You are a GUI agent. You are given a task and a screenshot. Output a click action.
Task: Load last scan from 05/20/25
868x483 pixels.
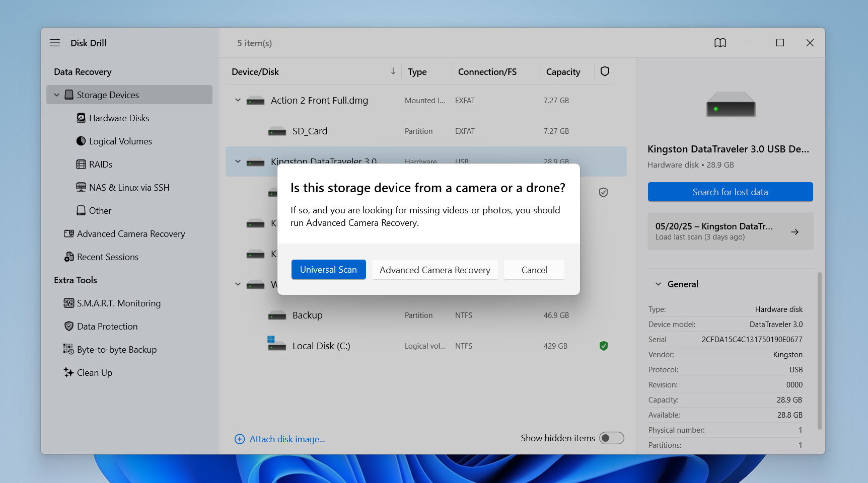(x=731, y=231)
